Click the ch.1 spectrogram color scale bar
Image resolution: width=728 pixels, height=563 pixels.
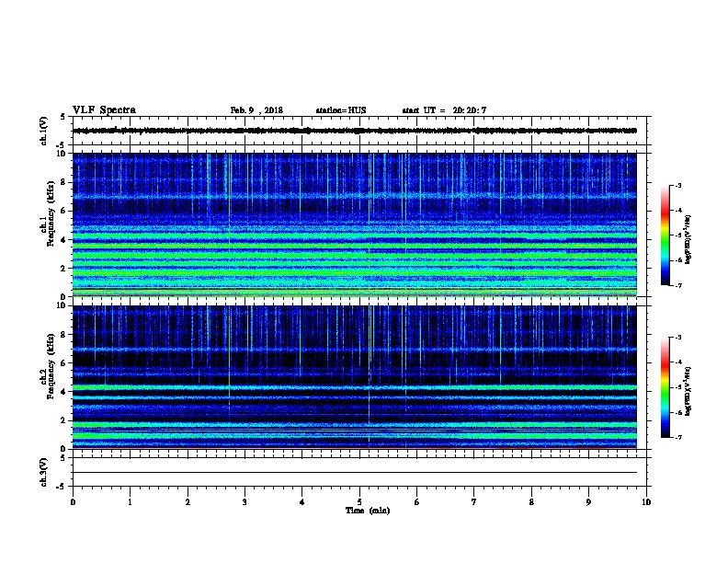tap(665, 236)
